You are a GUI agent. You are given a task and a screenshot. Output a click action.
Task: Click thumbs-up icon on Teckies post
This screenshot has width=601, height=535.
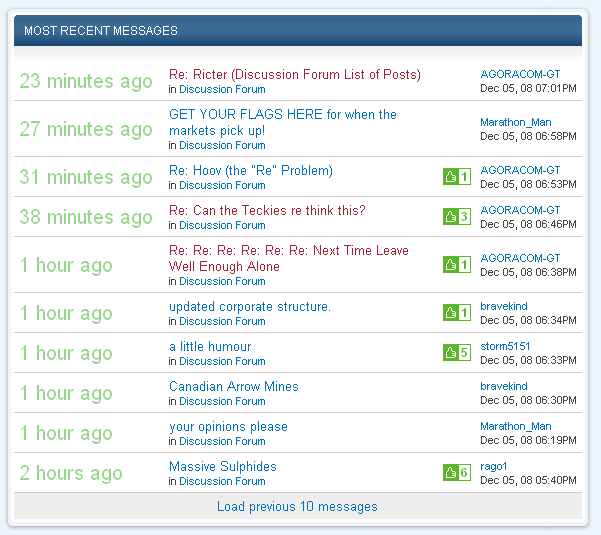tap(450, 217)
